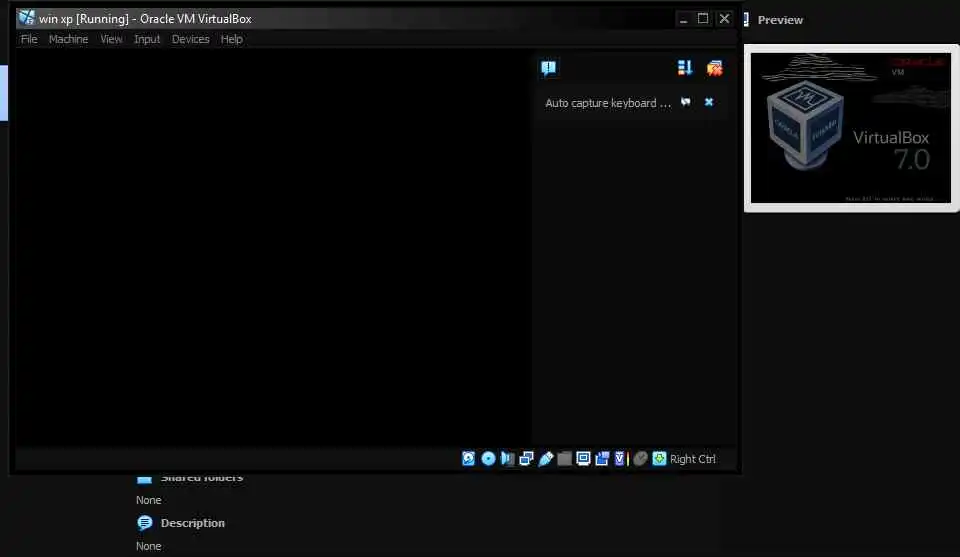The image size is (960, 557).
Task: Click the notification sort order icon
Action: pyautogui.click(x=684, y=67)
